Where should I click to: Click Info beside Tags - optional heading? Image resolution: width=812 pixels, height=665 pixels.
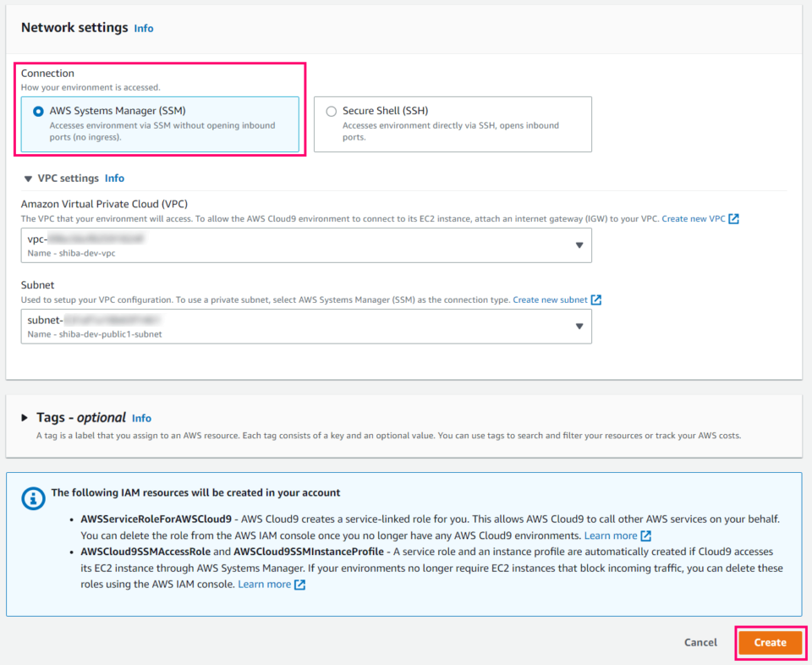coord(141,418)
